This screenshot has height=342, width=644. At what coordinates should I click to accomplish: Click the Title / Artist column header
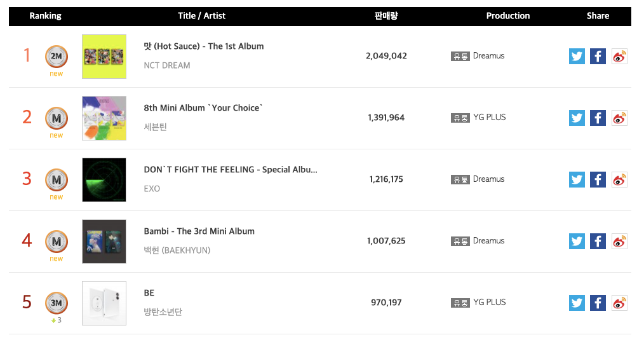coord(201,16)
